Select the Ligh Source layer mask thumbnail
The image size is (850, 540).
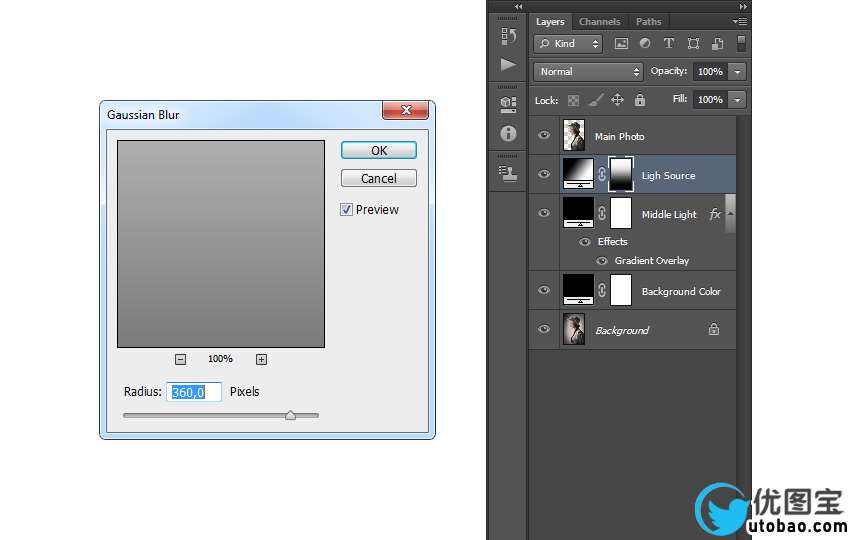621,174
